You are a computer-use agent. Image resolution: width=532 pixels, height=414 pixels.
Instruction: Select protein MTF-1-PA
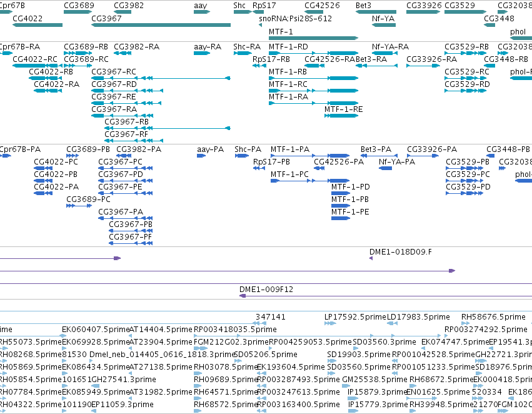(x=290, y=149)
